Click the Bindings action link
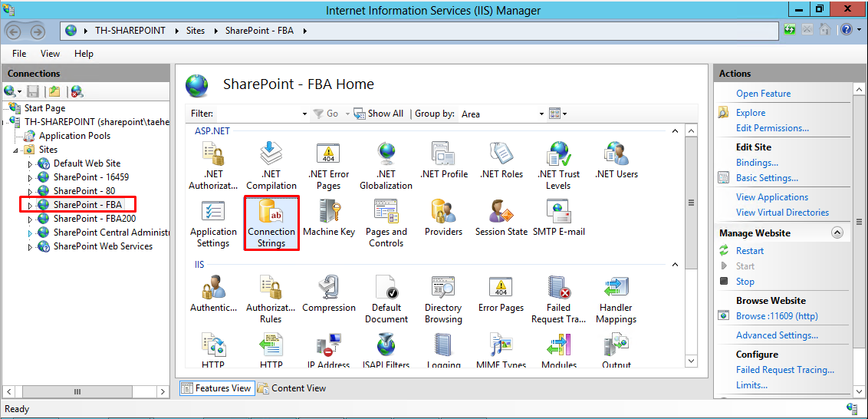The width and height of the screenshot is (868, 419). coord(758,163)
